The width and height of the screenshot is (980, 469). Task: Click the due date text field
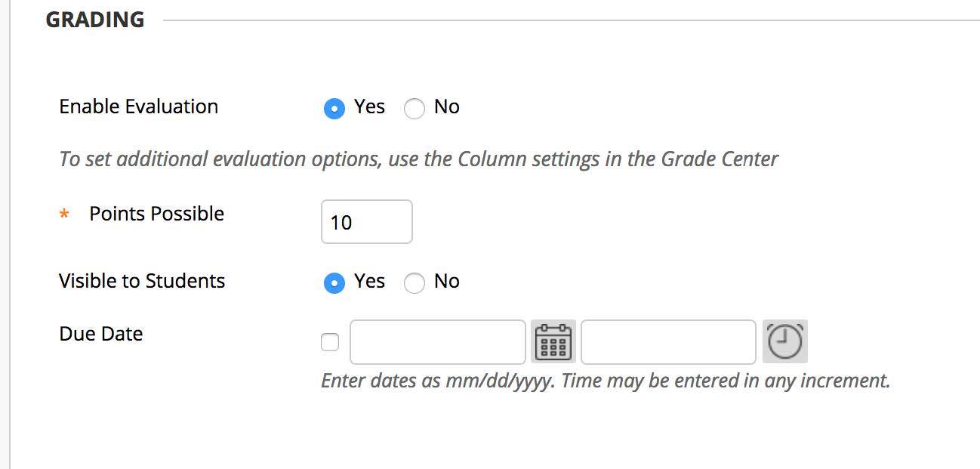pyautogui.click(x=437, y=342)
